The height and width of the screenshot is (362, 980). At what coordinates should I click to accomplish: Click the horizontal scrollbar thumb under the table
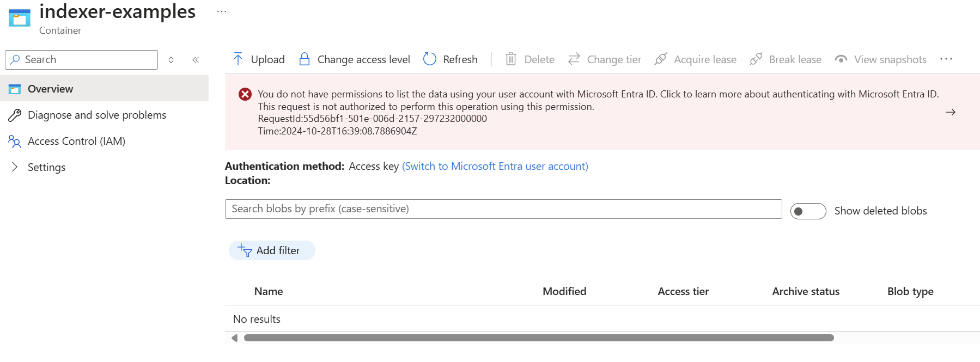(539, 338)
